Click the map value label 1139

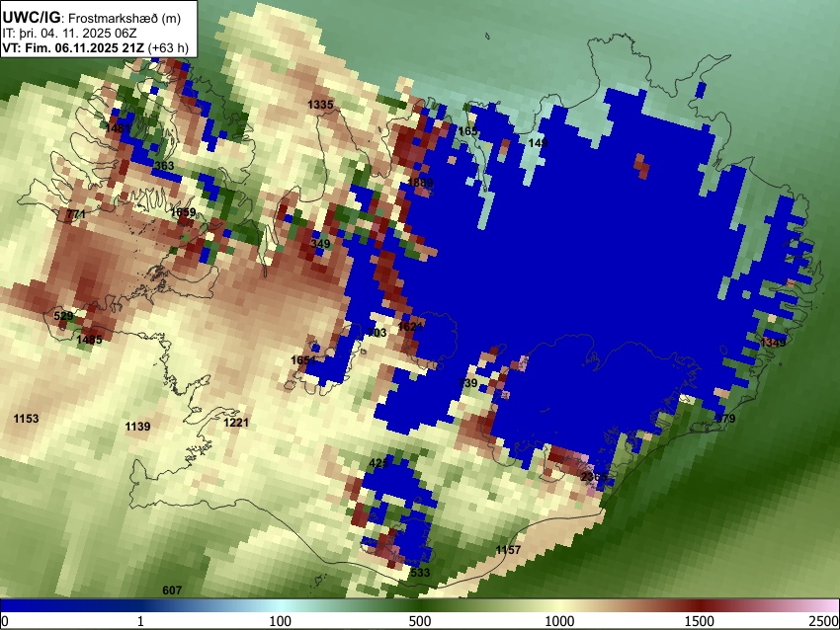pos(137,427)
